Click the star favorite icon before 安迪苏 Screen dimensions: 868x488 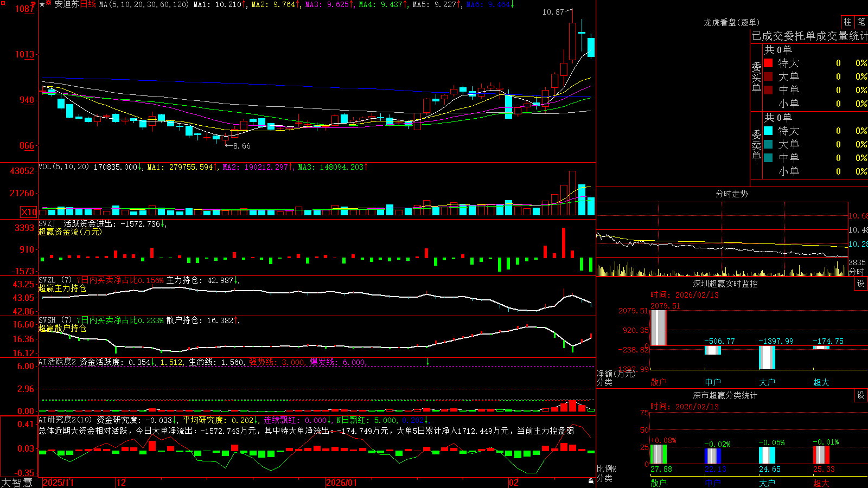(x=42, y=4)
